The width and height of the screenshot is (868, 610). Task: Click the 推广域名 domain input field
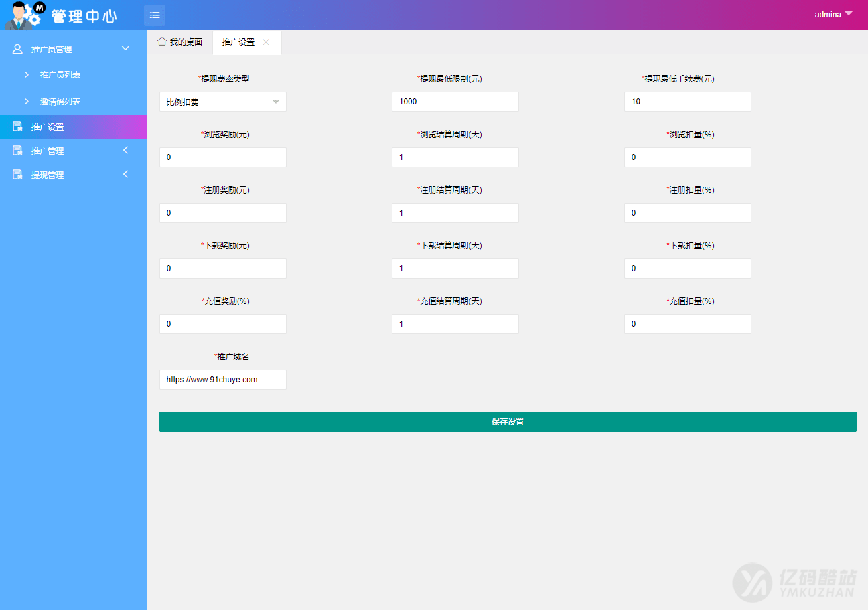pos(222,379)
